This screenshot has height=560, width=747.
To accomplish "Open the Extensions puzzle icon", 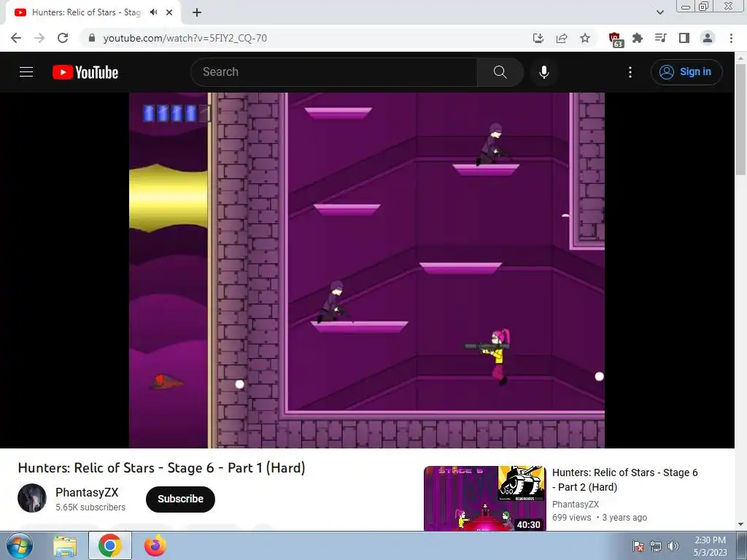I will [x=638, y=38].
